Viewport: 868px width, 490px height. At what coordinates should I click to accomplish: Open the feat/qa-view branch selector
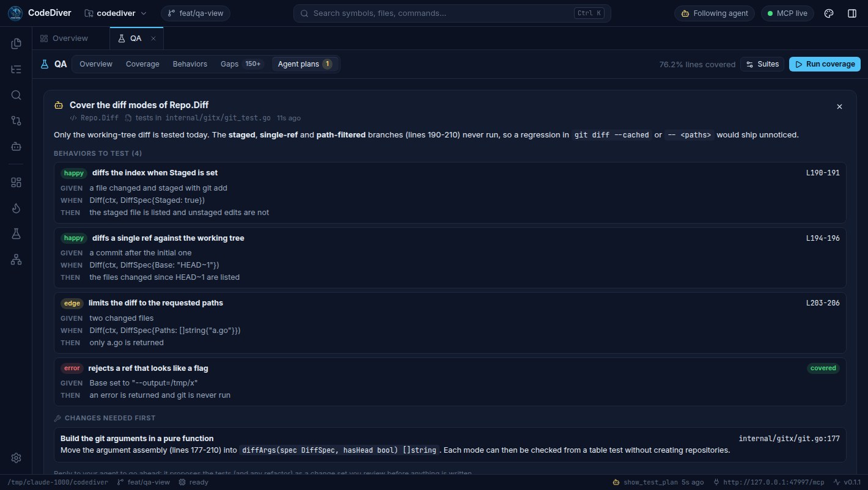tap(196, 13)
